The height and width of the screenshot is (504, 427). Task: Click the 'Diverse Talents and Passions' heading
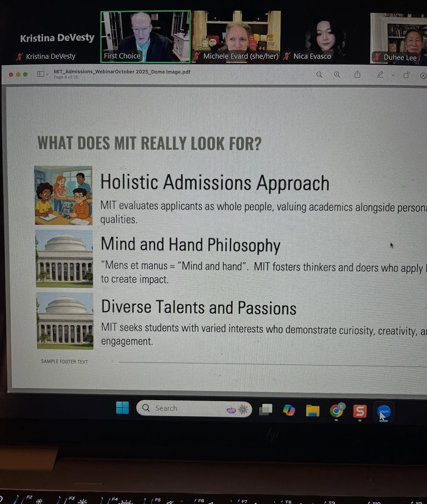click(199, 307)
